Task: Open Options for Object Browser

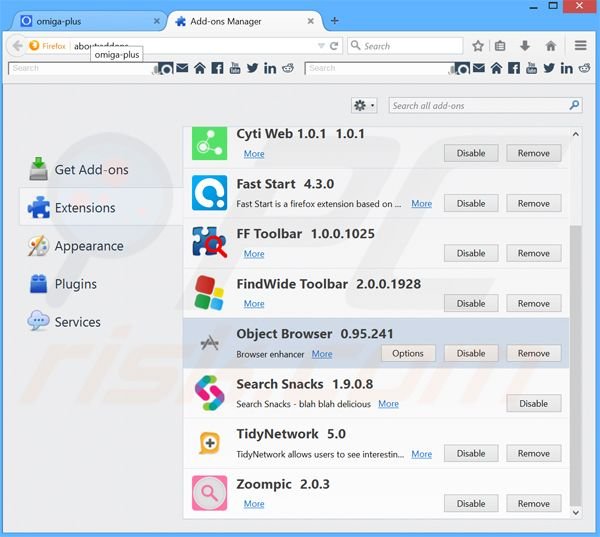Action: click(x=408, y=353)
